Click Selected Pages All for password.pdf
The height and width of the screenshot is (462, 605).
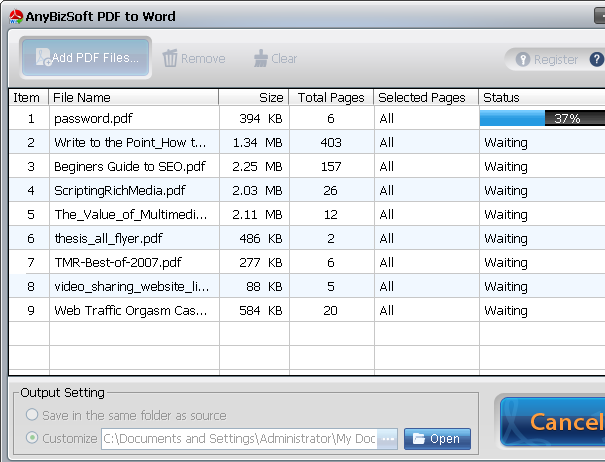coord(387,118)
